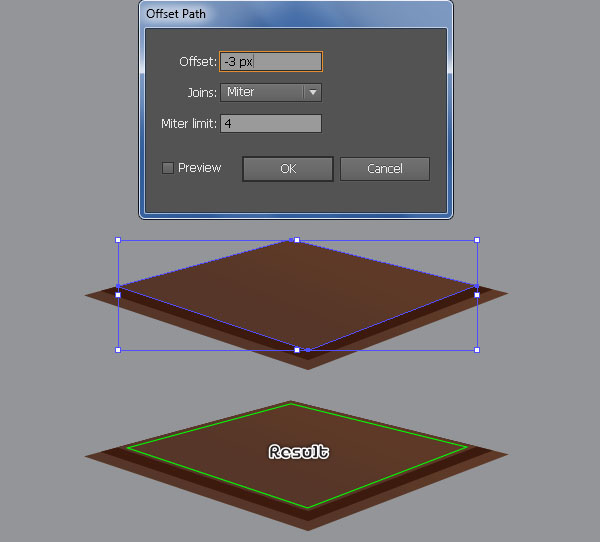Enable the Preview checkbox

coord(168,168)
